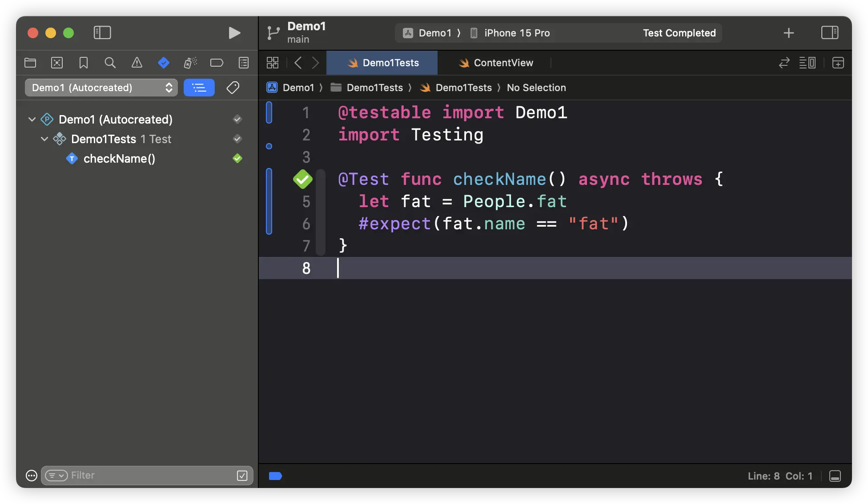Open Demo1Tests Swift file in jump bar
Image resolution: width=868 pixels, height=504 pixels.
coord(456,88)
